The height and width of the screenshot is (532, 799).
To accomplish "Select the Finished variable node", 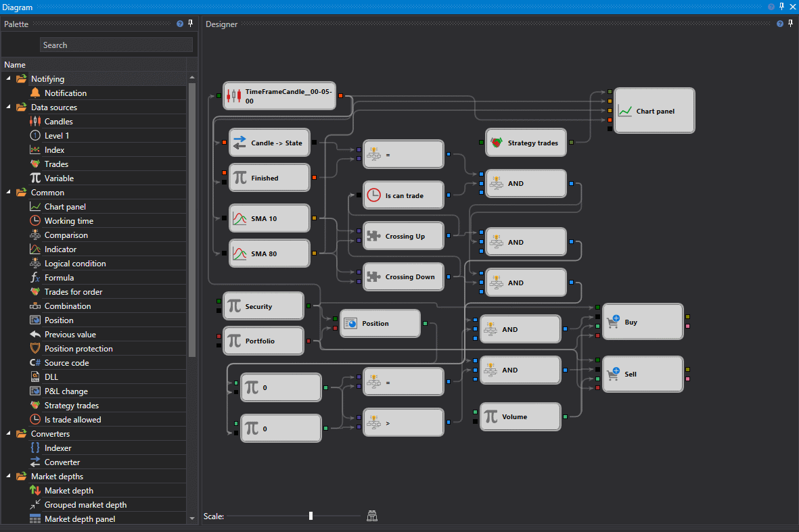I will click(x=269, y=178).
